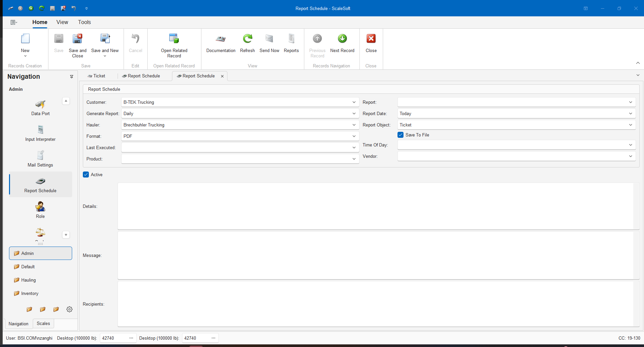Collapse the ribbon with the chevron

point(638,63)
